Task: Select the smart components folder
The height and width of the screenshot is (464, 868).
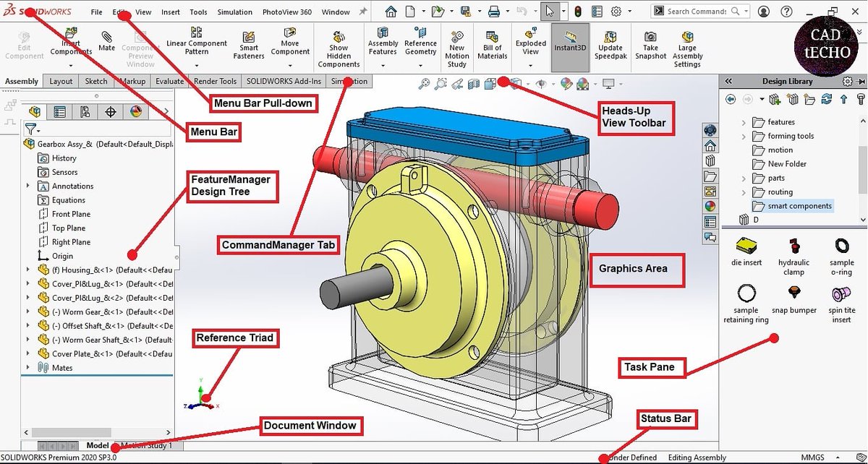Action: click(x=792, y=206)
